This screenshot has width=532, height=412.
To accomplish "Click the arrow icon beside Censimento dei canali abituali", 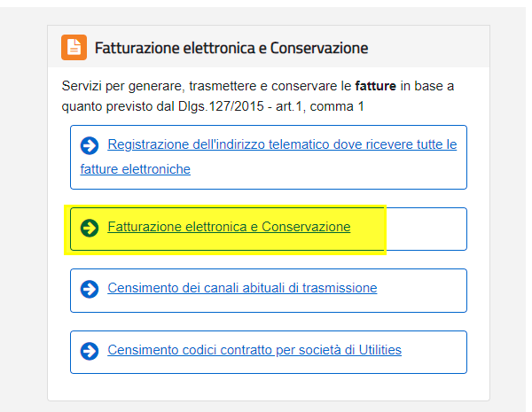I will (90, 289).
